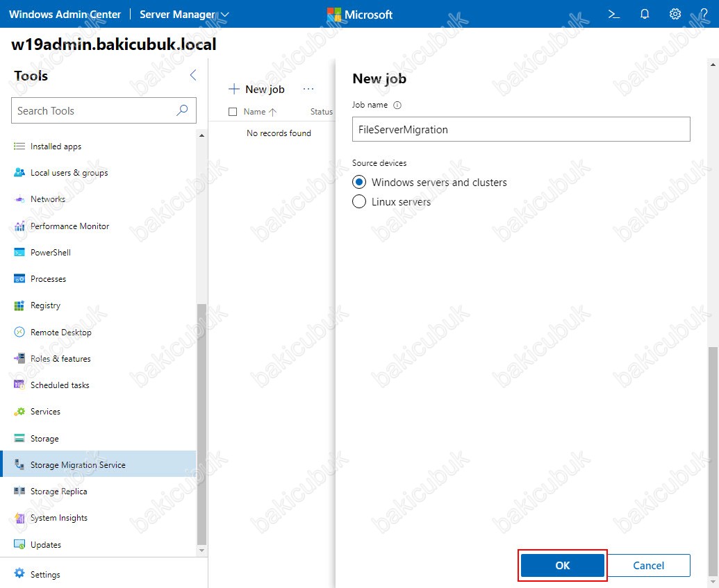Click the Processes icon
Screen dimensions: 719x588
19,278
